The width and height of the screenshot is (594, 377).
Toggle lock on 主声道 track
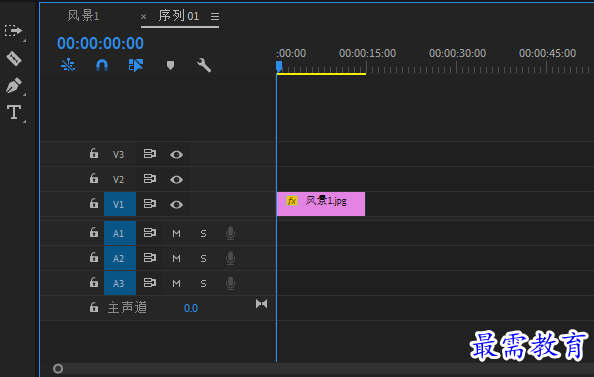pos(94,307)
